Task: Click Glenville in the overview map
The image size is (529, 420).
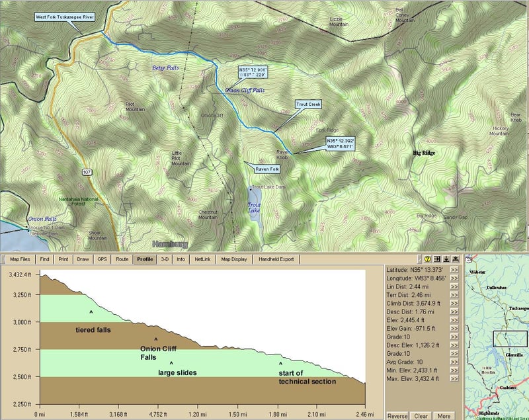Action: [514, 355]
